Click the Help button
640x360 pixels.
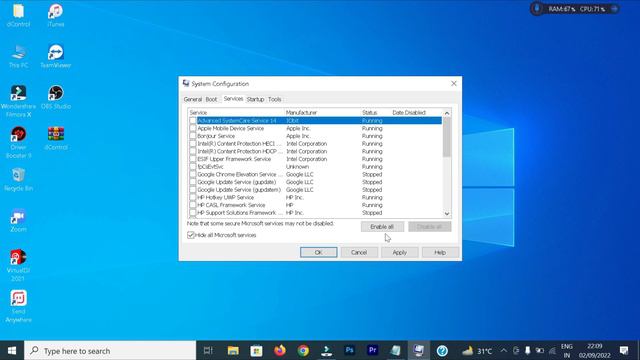click(440, 252)
